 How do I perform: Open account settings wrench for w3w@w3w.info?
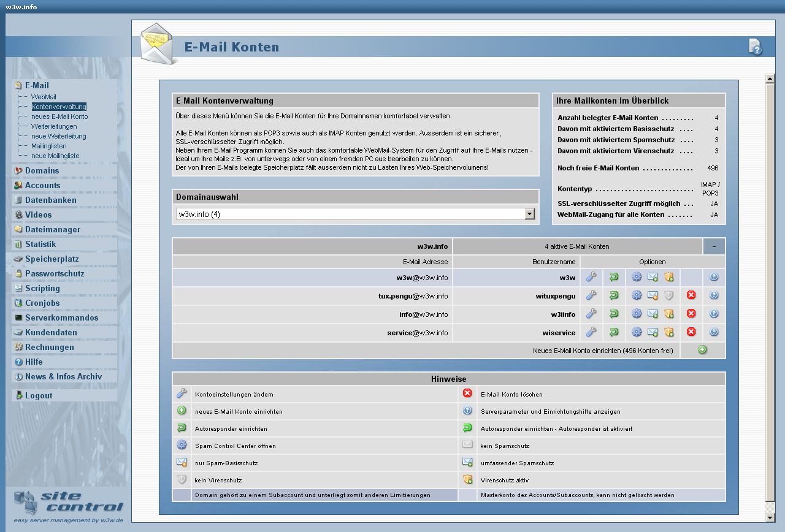[591, 277]
